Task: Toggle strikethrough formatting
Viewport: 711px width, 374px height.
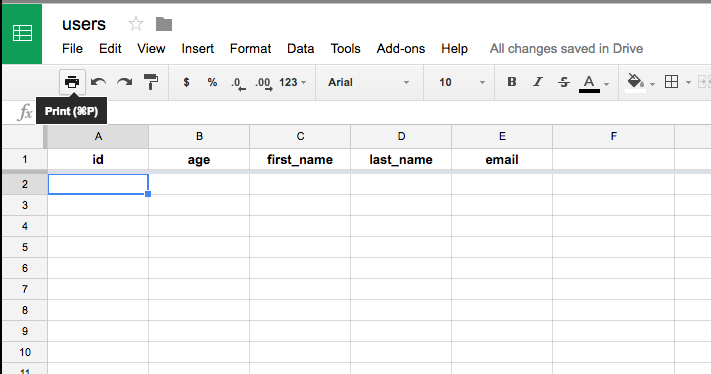Action: 564,82
